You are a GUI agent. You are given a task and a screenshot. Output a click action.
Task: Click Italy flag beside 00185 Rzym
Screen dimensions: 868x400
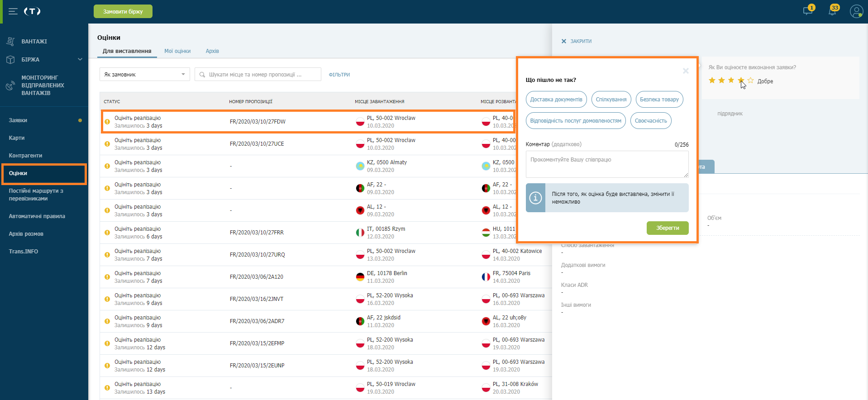coord(360,233)
